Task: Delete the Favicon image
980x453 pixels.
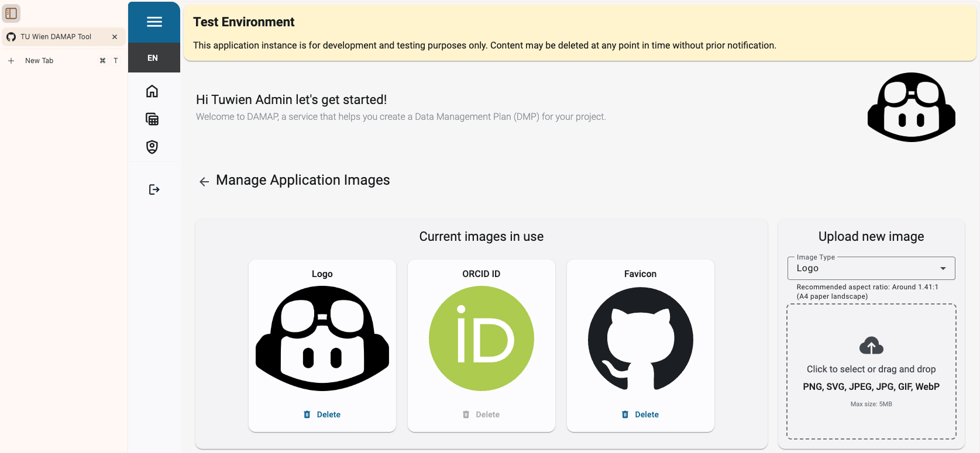Action: pyautogui.click(x=640, y=414)
